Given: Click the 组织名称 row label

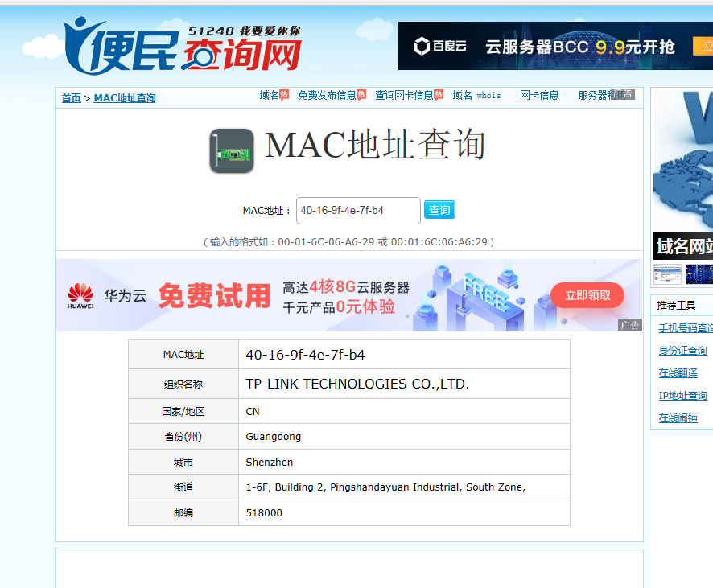Looking at the screenshot, I should point(183,384).
